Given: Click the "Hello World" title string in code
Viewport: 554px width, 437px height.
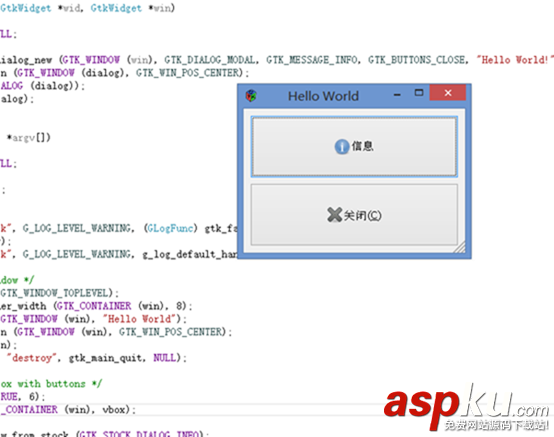Looking at the screenshot, I should (140, 319).
